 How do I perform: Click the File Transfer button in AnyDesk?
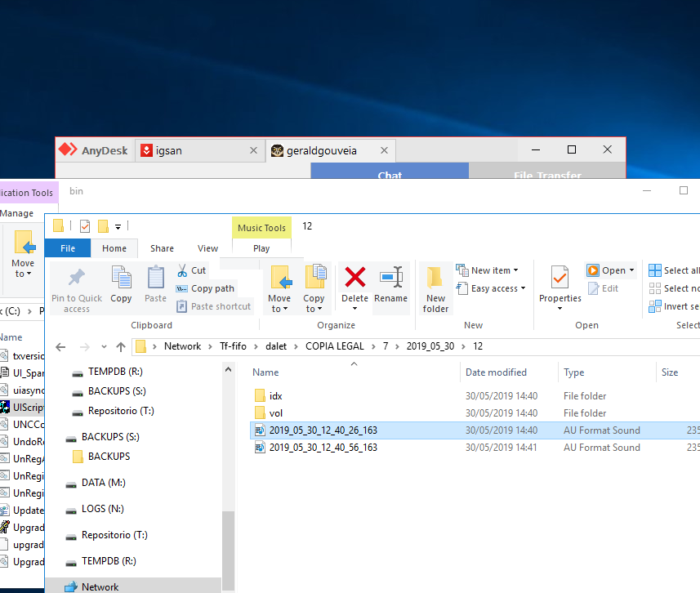tap(547, 171)
